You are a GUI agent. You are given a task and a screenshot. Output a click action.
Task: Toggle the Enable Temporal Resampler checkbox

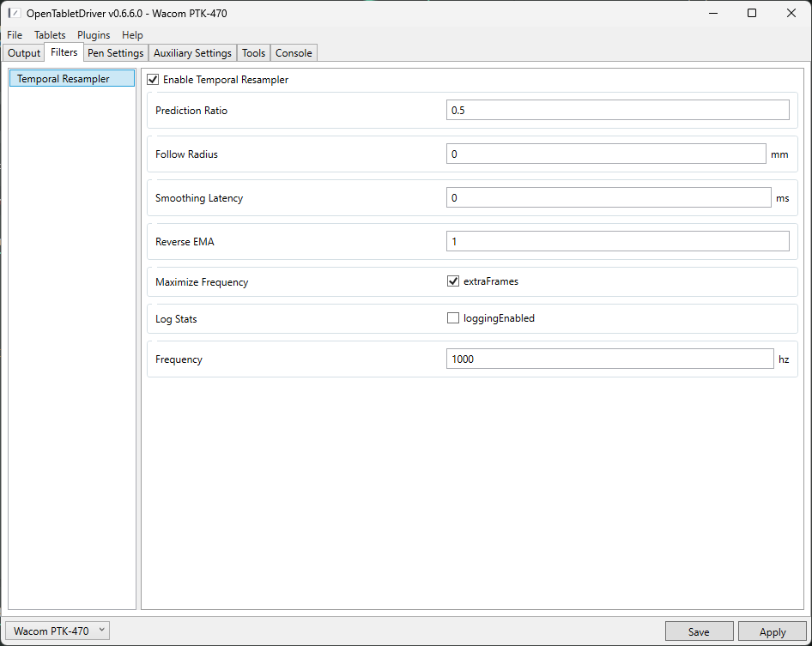(154, 80)
